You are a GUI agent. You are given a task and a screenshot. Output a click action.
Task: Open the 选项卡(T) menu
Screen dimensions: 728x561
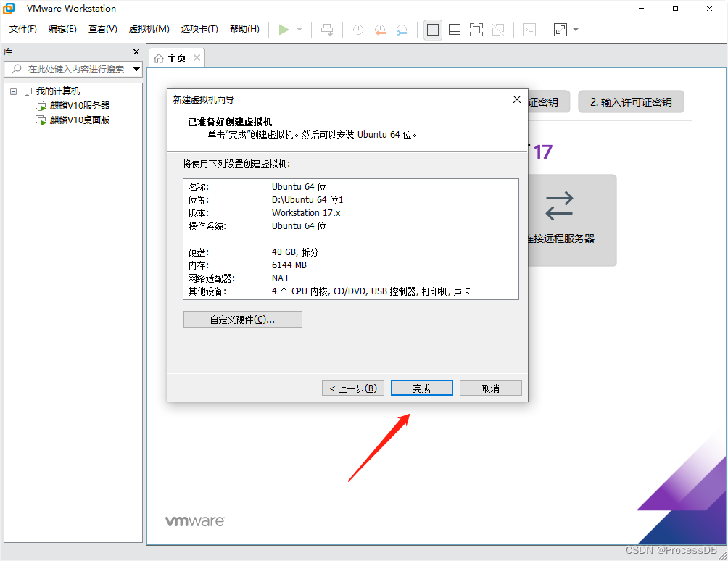199,29
